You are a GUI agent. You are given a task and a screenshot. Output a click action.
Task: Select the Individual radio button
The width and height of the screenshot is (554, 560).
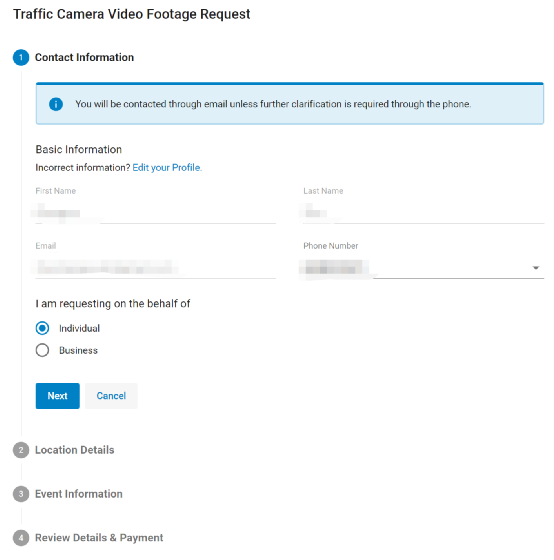42,328
